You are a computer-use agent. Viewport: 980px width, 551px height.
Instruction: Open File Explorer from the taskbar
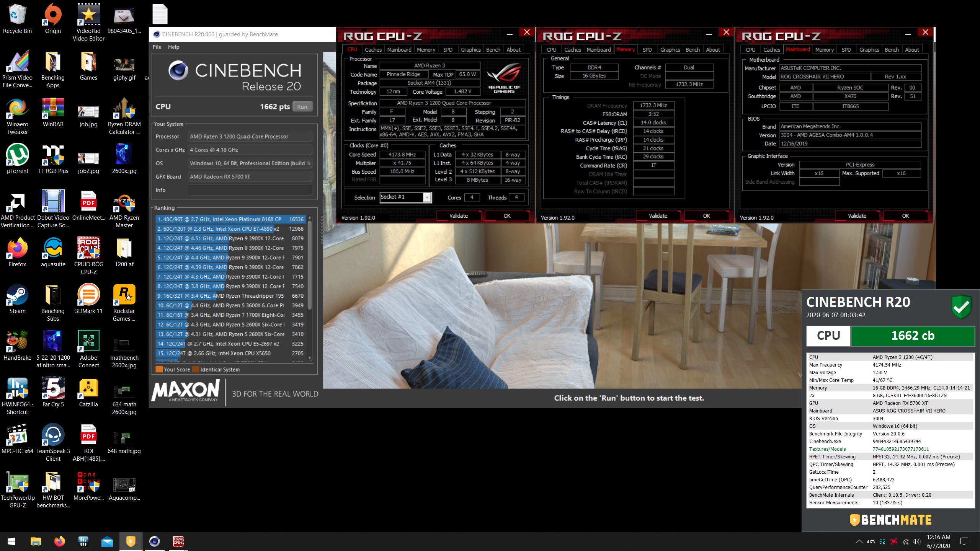coord(36,541)
